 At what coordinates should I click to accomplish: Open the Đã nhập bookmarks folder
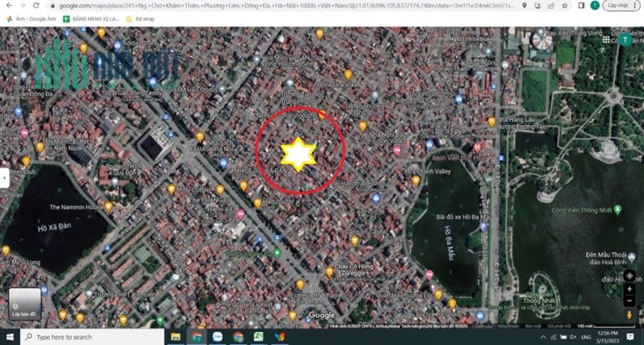point(141,19)
